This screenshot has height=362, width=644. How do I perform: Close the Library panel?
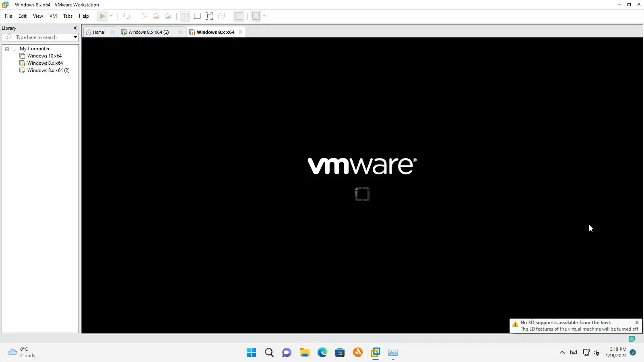point(75,28)
